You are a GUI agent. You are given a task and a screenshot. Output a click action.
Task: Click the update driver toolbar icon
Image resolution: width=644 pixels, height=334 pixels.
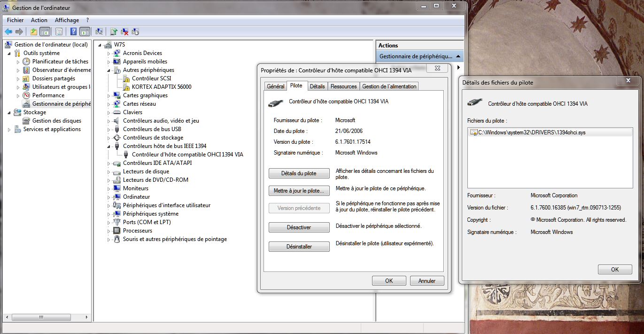(x=113, y=32)
